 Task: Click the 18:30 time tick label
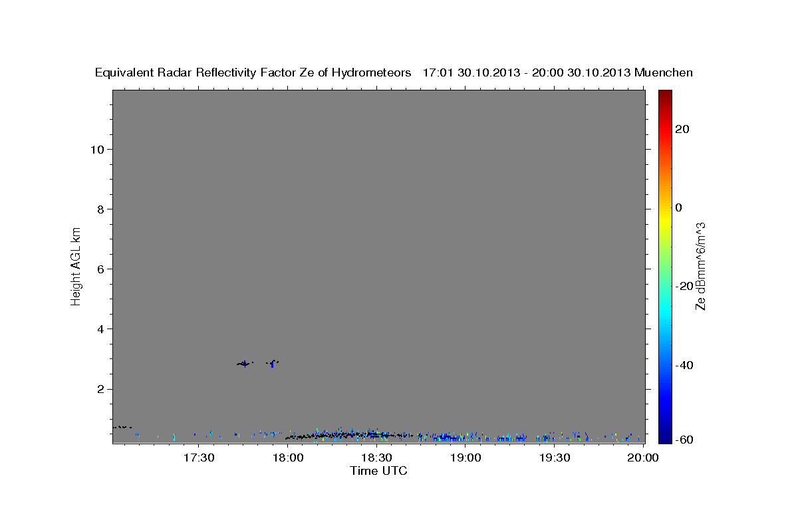coord(376,458)
